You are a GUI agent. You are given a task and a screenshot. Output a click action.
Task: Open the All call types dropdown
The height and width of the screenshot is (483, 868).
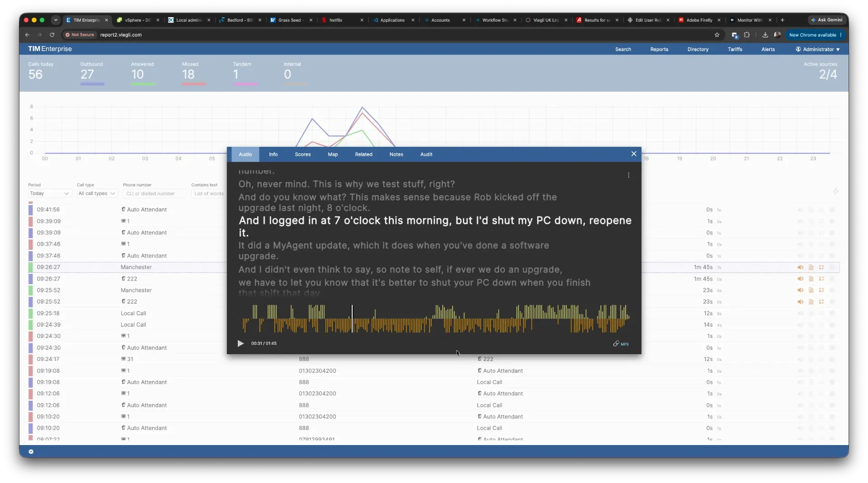pyautogui.click(x=97, y=193)
